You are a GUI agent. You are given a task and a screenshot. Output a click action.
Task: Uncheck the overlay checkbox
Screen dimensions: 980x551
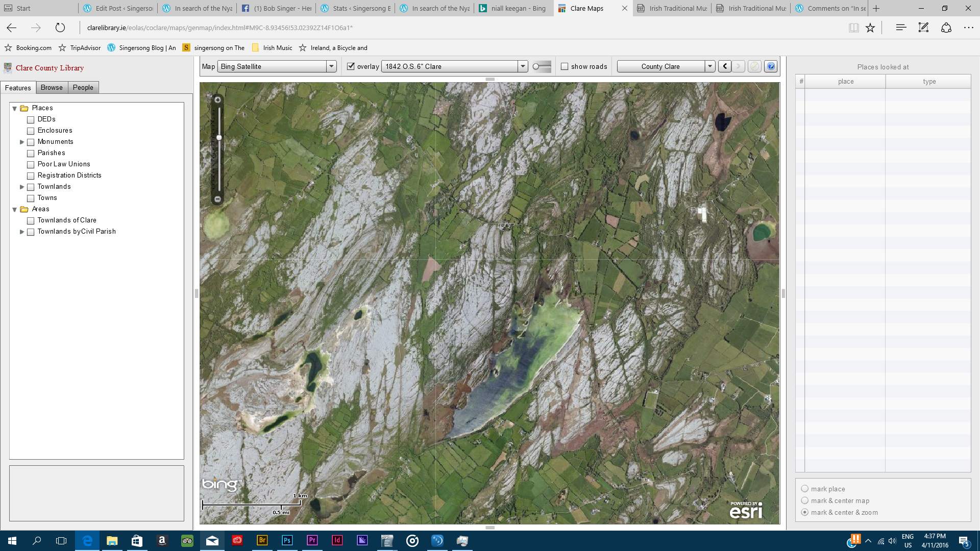[x=351, y=66]
